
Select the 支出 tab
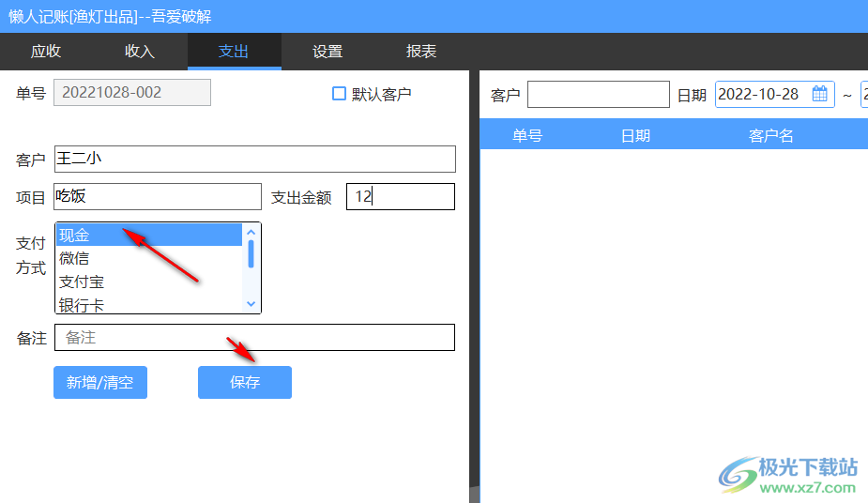click(x=234, y=52)
